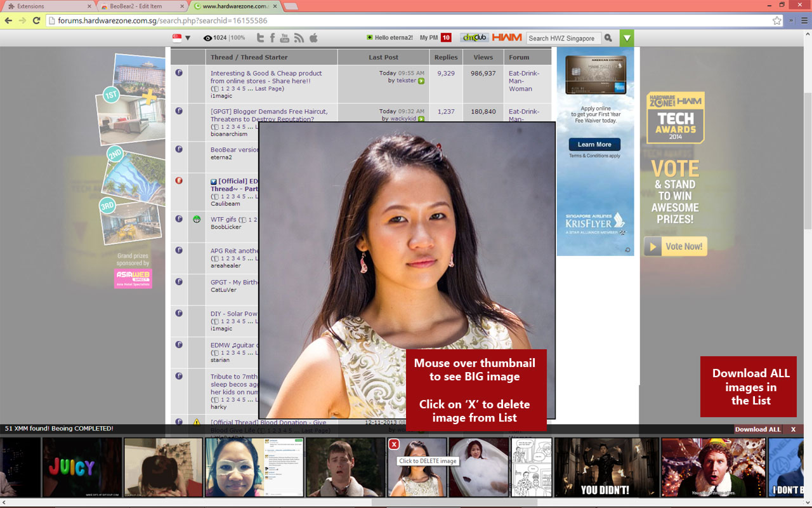Open the My PM link
The image size is (812, 508).
pyautogui.click(x=429, y=38)
